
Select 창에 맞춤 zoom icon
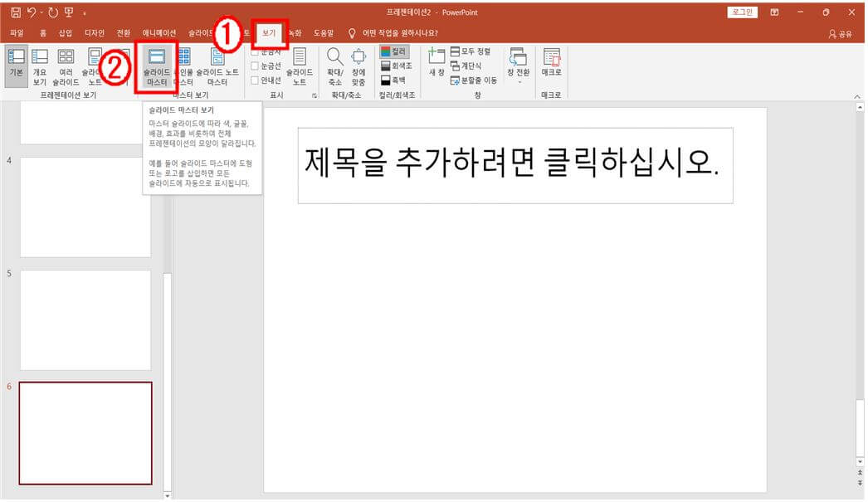pyautogui.click(x=359, y=58)
